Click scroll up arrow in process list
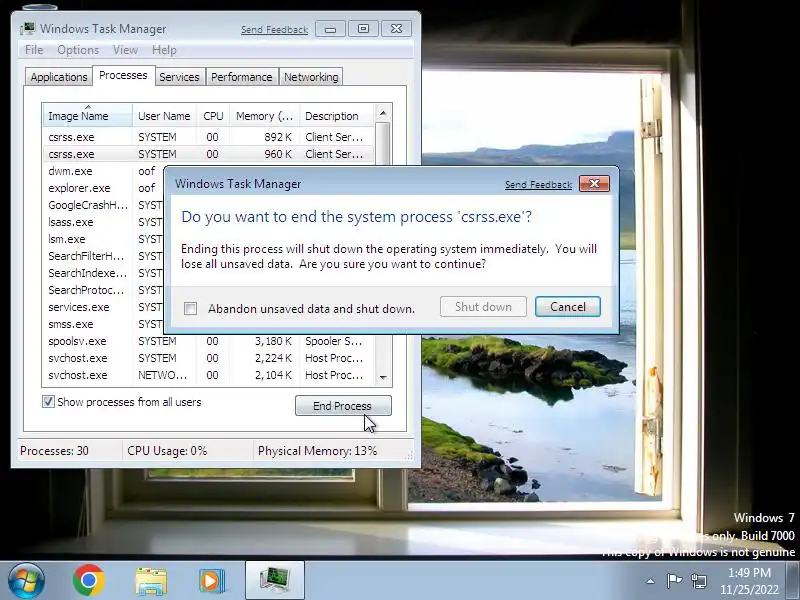The height and width of the screenshot is (600, 800). point(383,113)
